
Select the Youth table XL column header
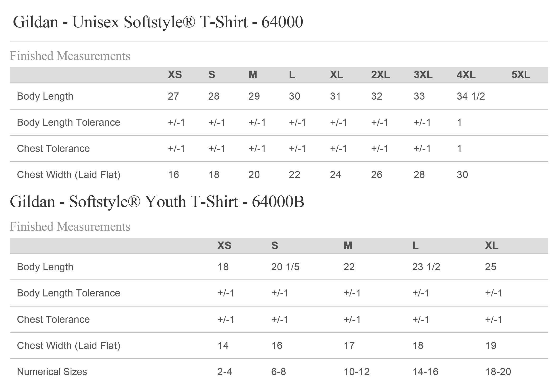pos(492,246)
